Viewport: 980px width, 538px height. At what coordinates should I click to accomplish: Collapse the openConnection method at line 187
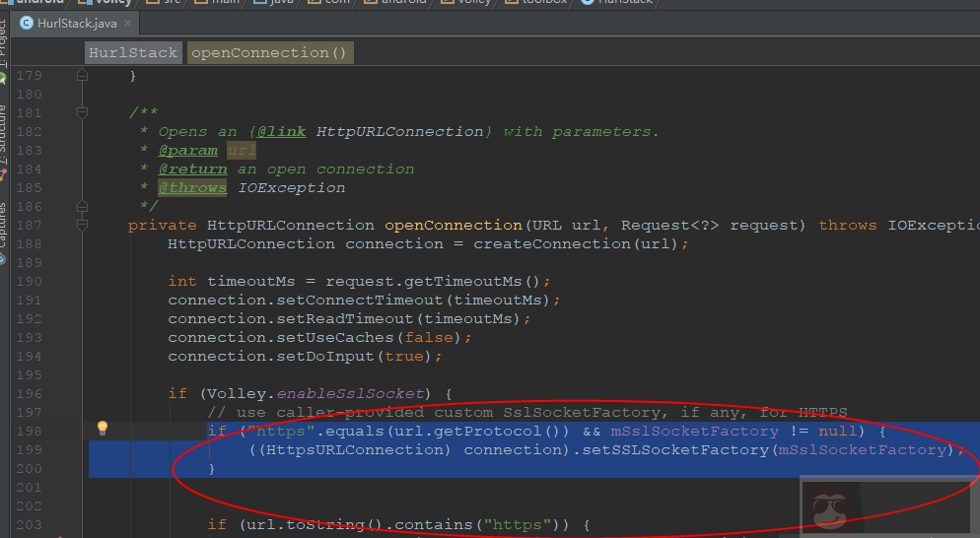pyautogui.click(x=82, y=226)
